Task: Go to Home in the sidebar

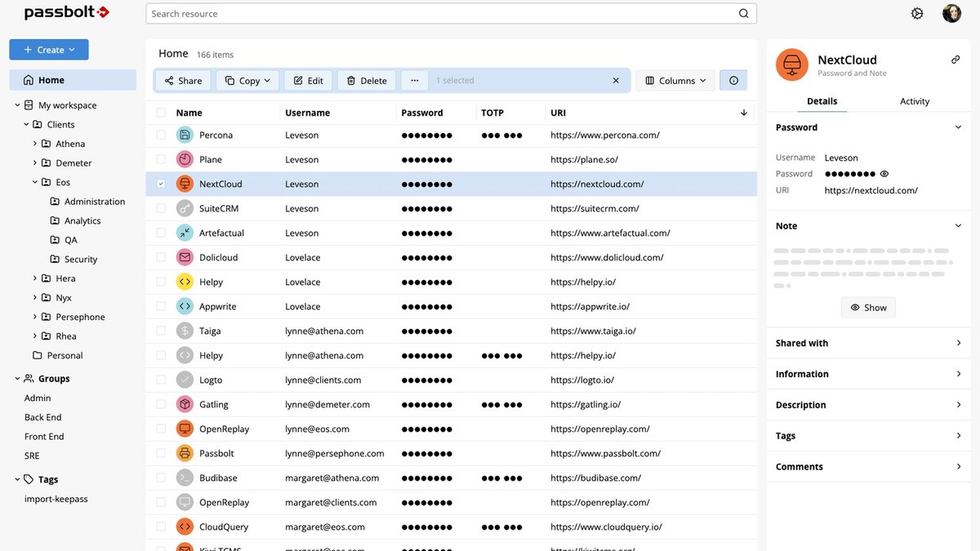Action: [73, 80]
